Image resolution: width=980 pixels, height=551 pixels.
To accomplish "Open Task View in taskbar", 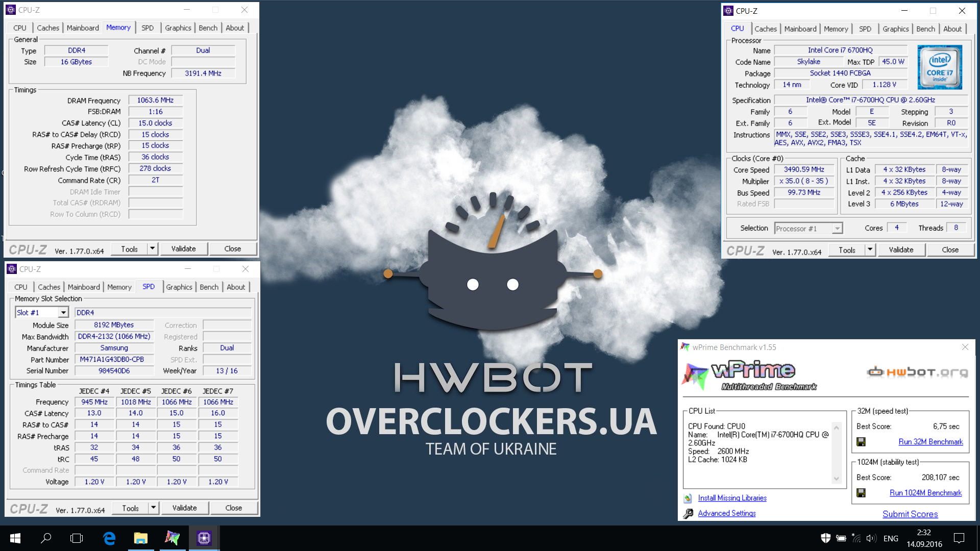I will [77, 538].
